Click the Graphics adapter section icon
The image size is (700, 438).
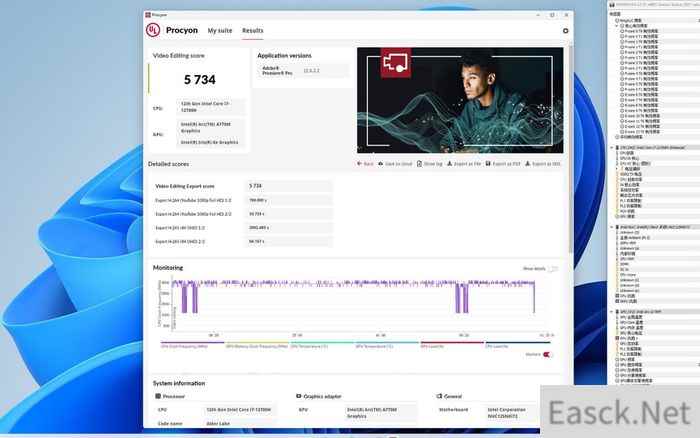(299, 396)
